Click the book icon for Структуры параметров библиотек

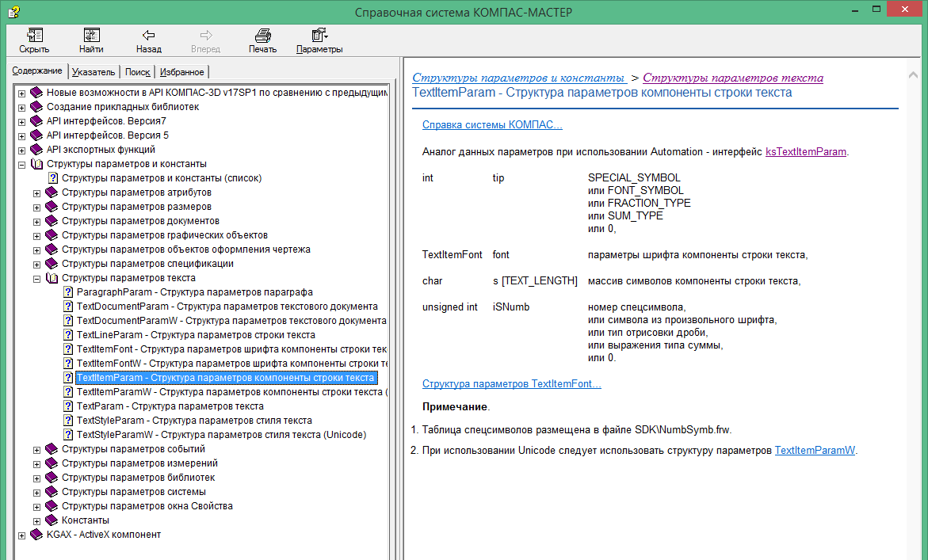click(52, 478)
